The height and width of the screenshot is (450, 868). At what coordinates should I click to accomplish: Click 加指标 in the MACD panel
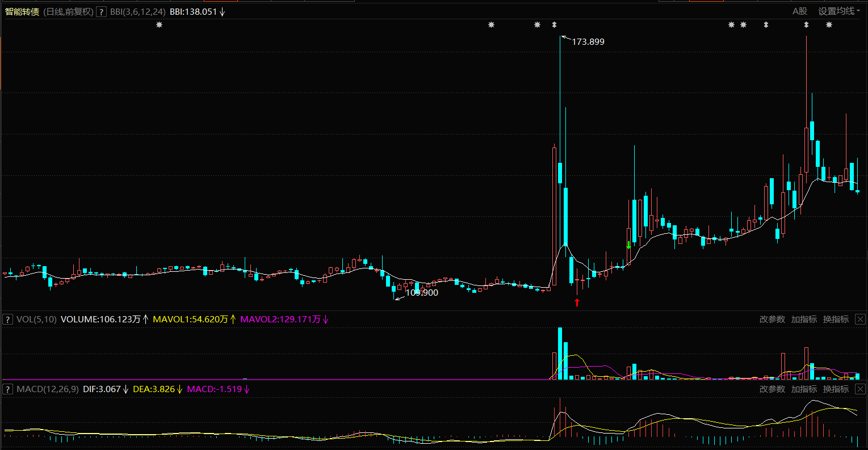804,389
